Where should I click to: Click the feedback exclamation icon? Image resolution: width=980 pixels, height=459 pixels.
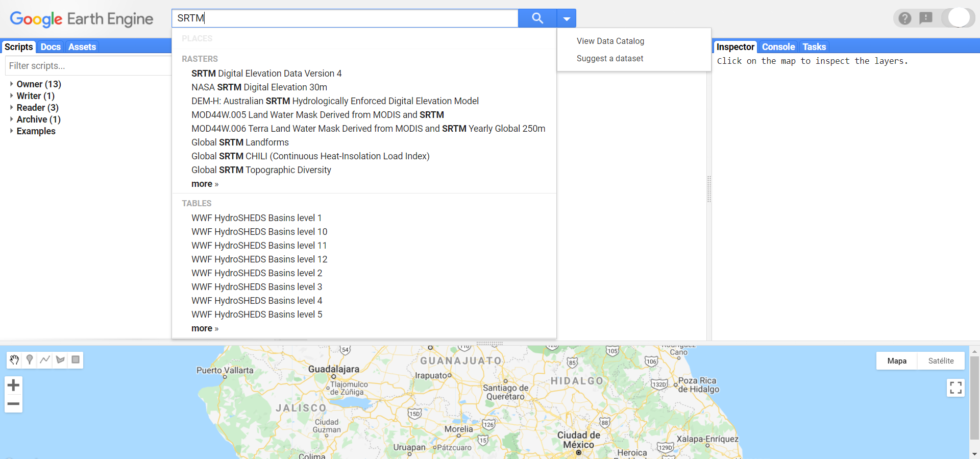click(x=926, y=18)
